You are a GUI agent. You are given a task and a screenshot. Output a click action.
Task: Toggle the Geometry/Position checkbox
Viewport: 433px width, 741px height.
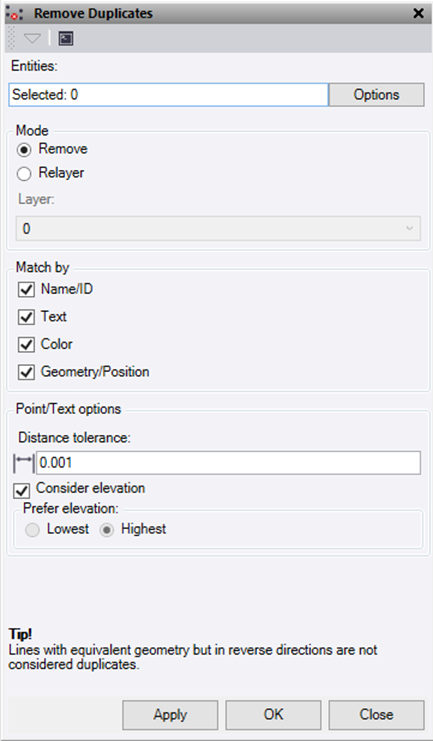[x=26, y=372]
